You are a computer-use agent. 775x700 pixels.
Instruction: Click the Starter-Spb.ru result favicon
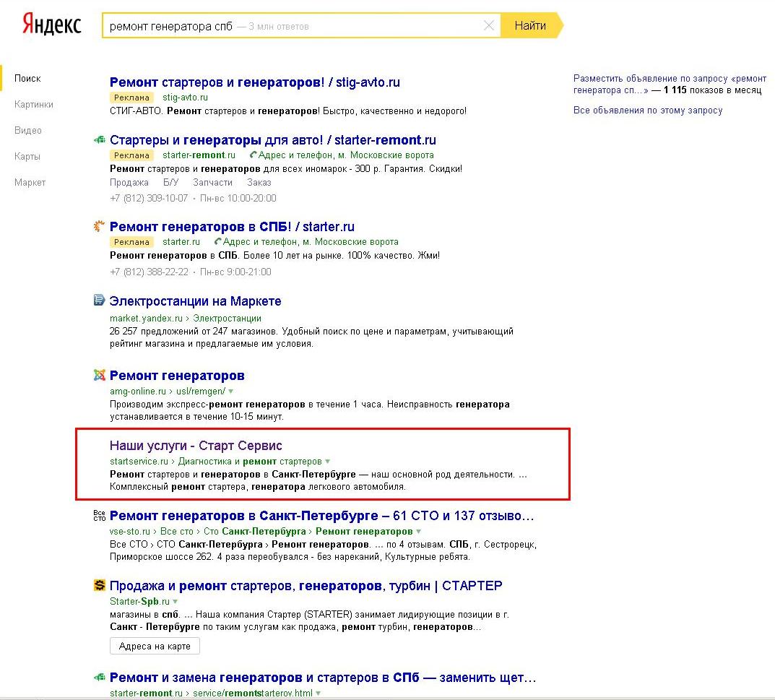click(x=100, y=585)
